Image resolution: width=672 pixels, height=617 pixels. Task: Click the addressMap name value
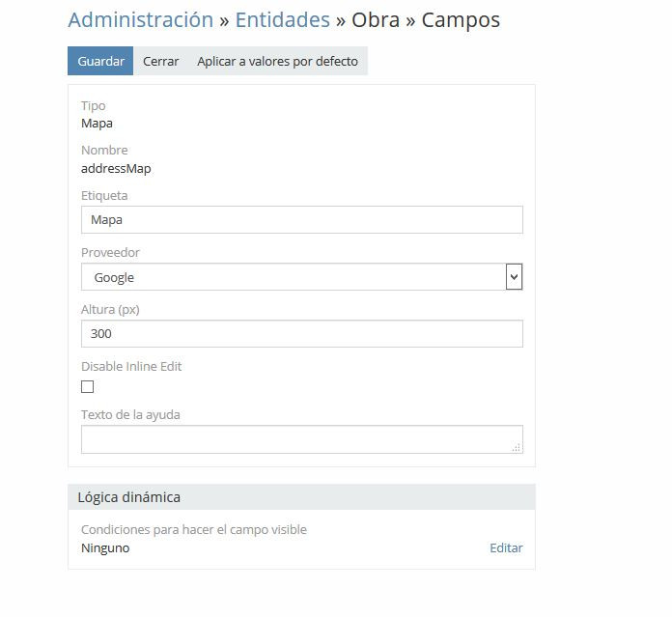pyautogui.click(x=116, y=169)
